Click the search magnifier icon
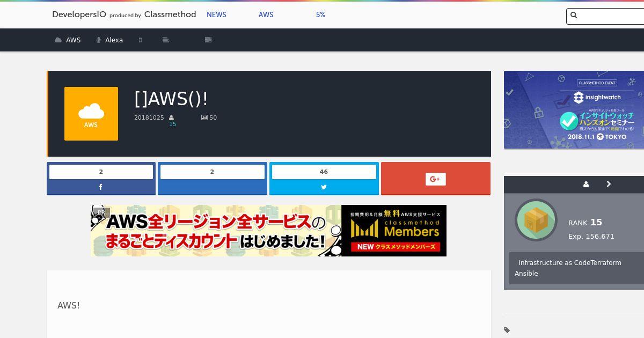The image size is (644, 338). (x=574, y=16)
